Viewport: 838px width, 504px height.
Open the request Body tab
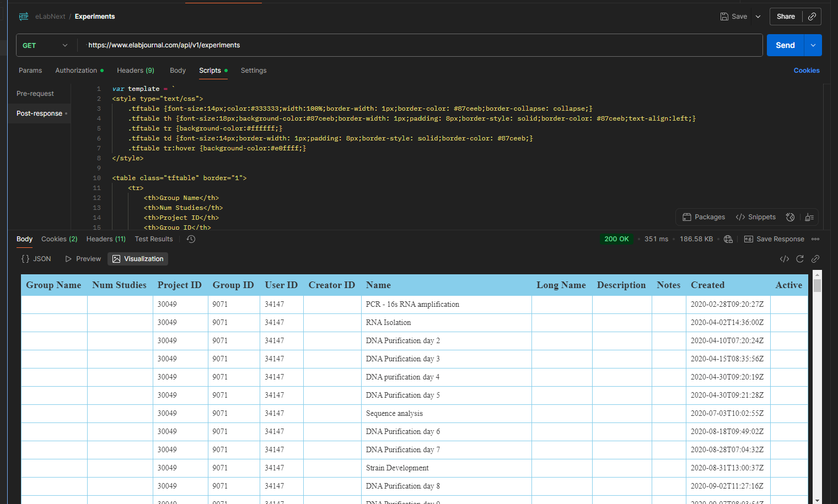[x=178, y=71]
